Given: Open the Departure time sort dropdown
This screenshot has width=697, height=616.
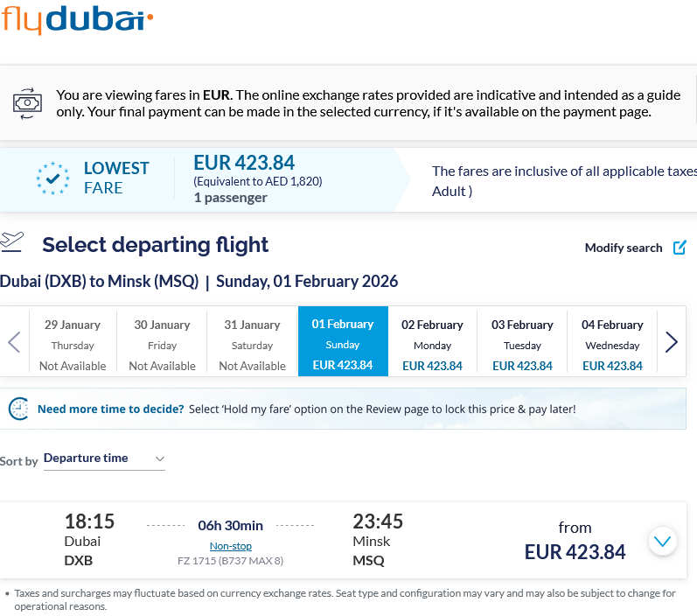Looking at the screenshot, I should (104, 458).
